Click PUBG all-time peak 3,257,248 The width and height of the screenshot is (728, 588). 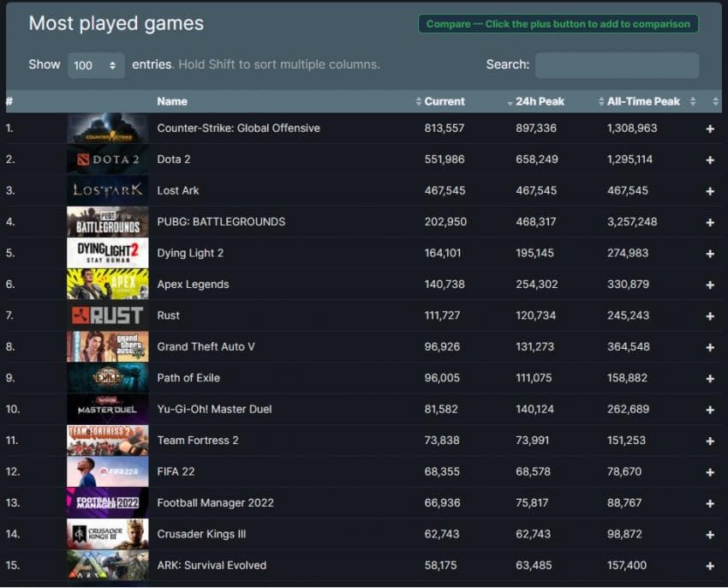pos(632,222)
